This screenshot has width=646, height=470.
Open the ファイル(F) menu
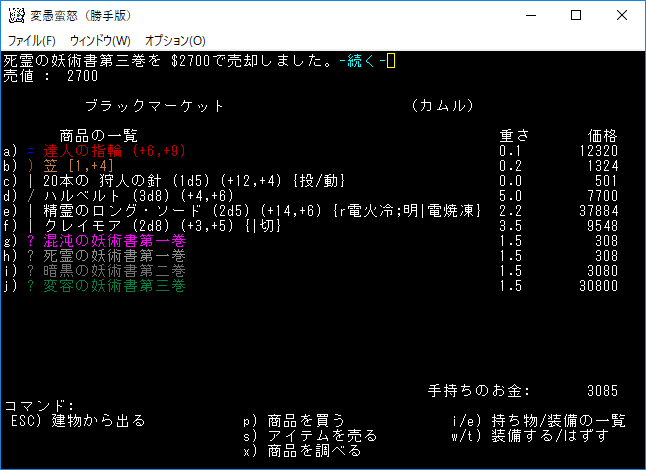pos(32,40)
